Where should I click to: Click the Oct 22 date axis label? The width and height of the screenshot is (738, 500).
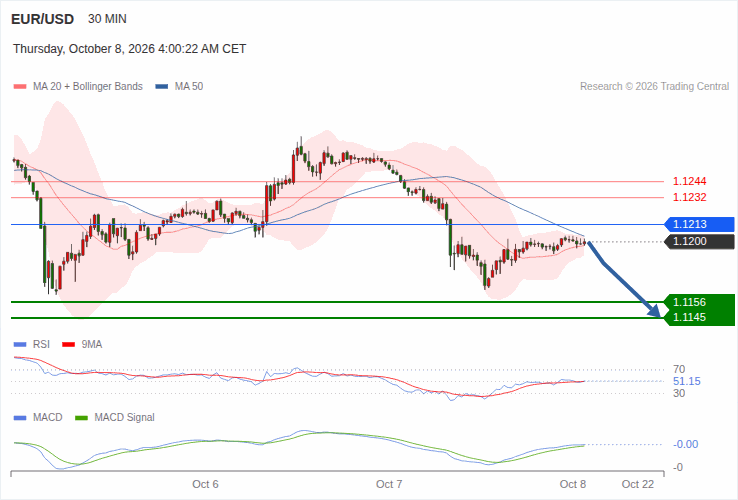click(x=638, y=484)
